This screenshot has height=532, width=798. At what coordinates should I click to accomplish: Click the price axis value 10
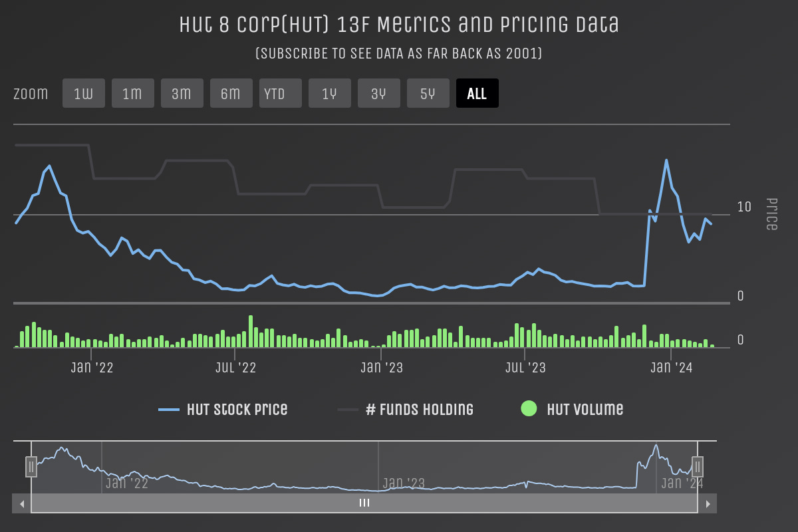744,207
